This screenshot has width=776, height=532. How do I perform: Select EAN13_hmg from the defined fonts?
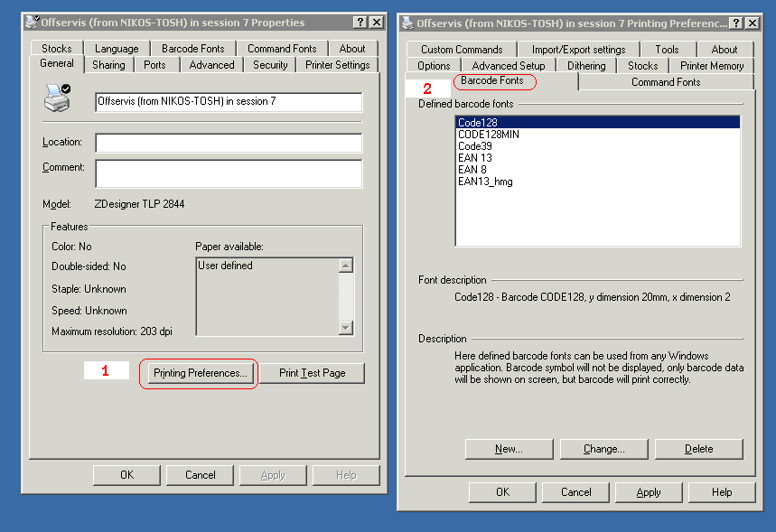[x=485, y=182]
